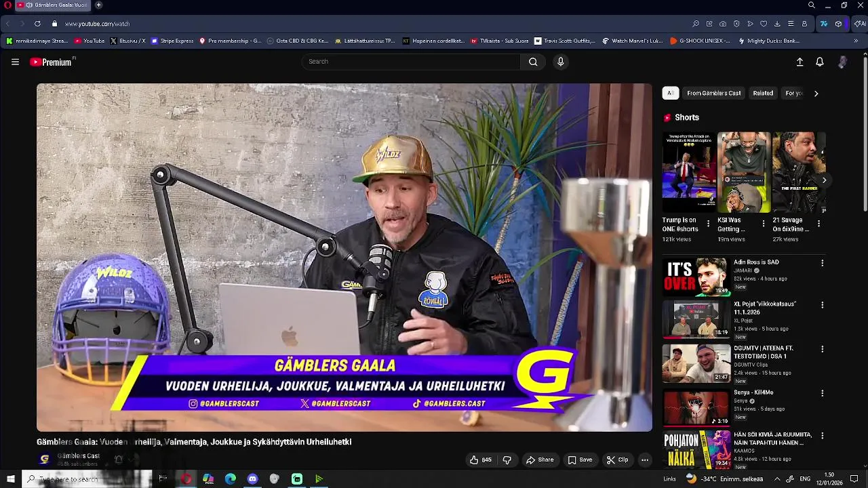Image resolution: width=868 pixels, height=488 pixels.
Task: Activate voice search microphone icon
Action: (x=560, y=62)
